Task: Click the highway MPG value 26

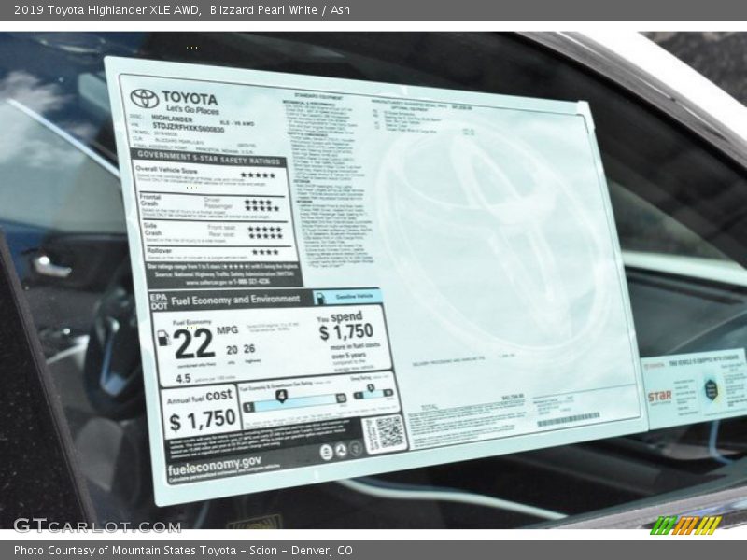Action: [x=249, y=349]
